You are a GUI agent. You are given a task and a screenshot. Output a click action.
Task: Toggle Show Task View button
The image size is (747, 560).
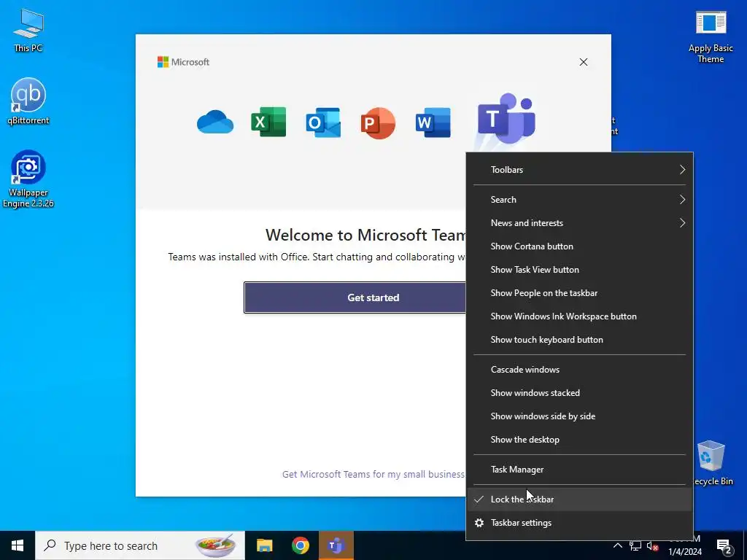click(580, 270)
